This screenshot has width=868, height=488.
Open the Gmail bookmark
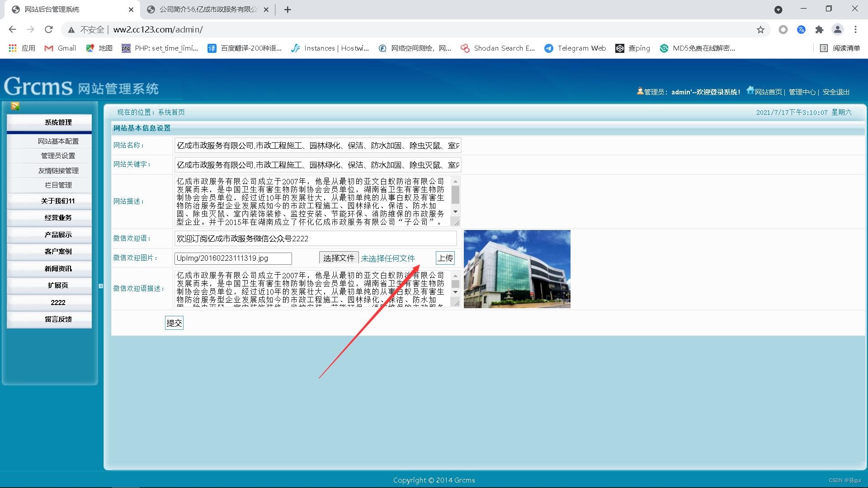point(60,48)
